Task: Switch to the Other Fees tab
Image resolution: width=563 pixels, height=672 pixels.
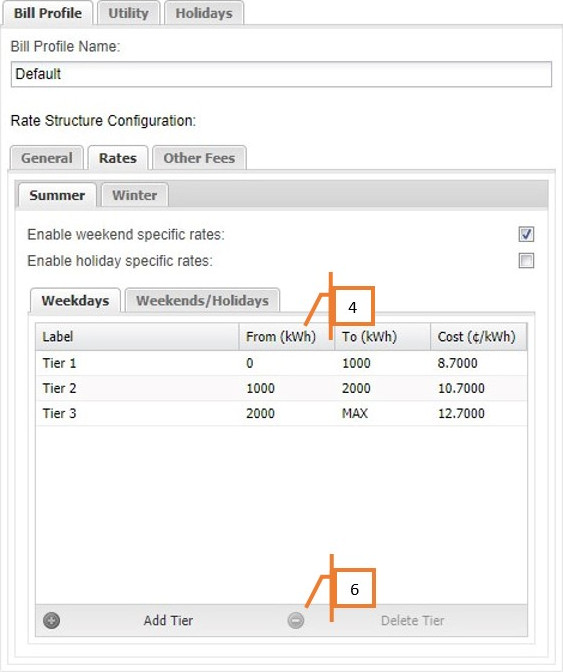Action: point(199,158)
